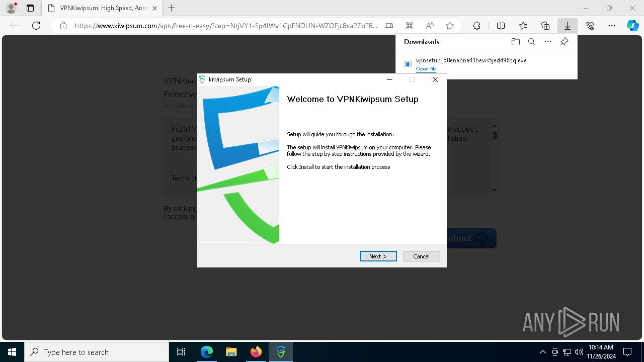This screenshot has height=362, width=644.
Task: Launch Microsoft Edge from taskbar
Action: tap(207, 352)
